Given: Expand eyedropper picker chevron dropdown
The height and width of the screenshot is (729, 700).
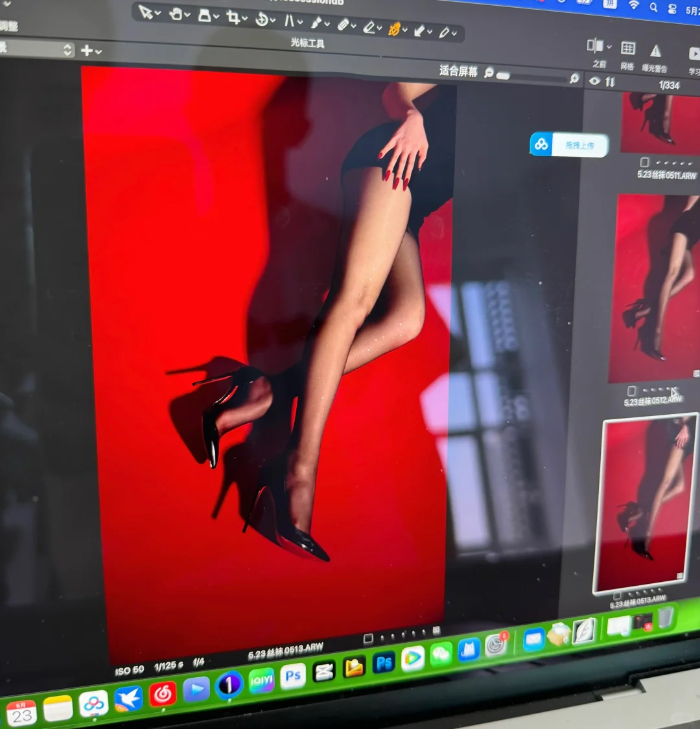Looking at the screenshot, I should click(x=454, y=34).
